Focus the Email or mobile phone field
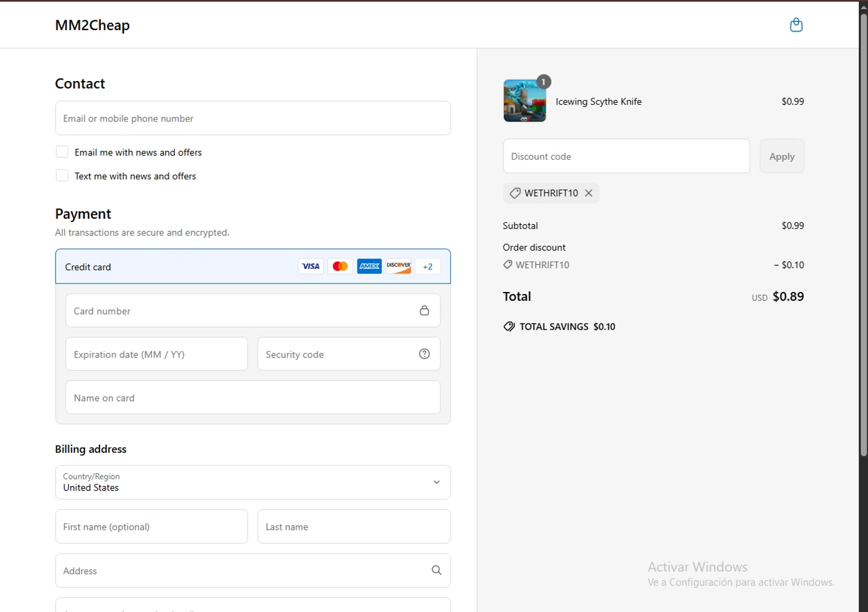 [x=253, y=118]
